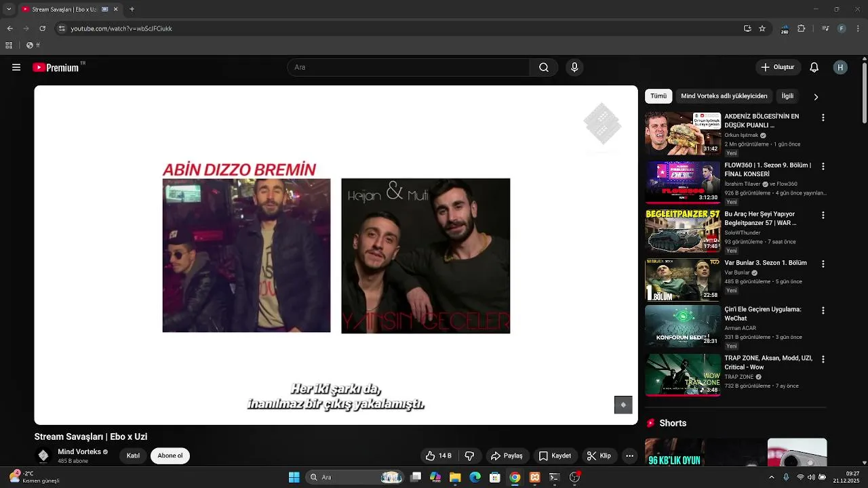Reload the YouTube page

tap(42, 28)
